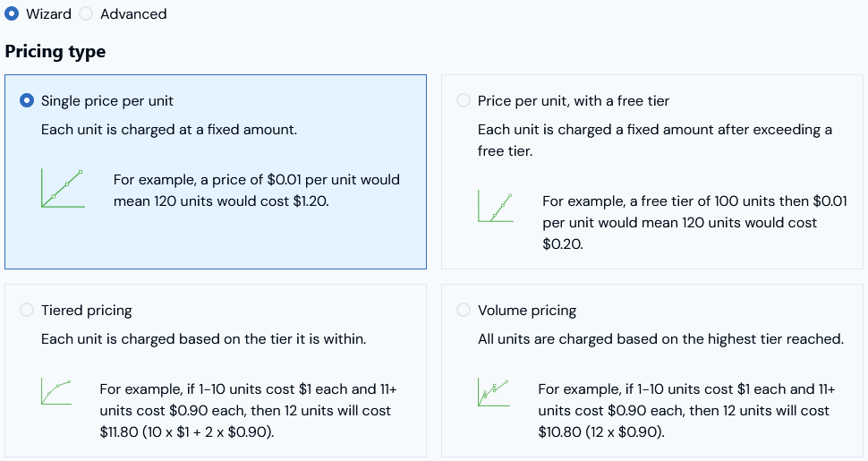Switch to Advanced mode radio button
This screenshot has width=868, height=461.
pyautogui.click(x=86, y=13)
